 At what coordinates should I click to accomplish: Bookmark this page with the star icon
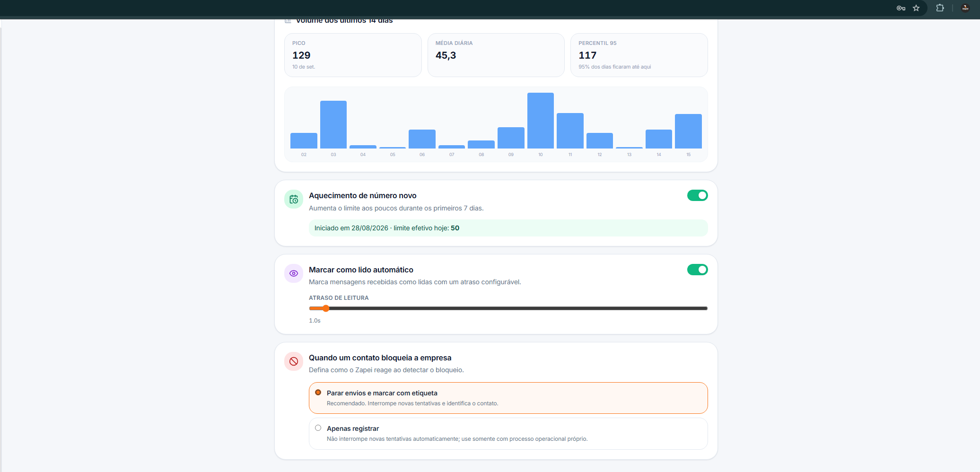[x=916, y=8]
